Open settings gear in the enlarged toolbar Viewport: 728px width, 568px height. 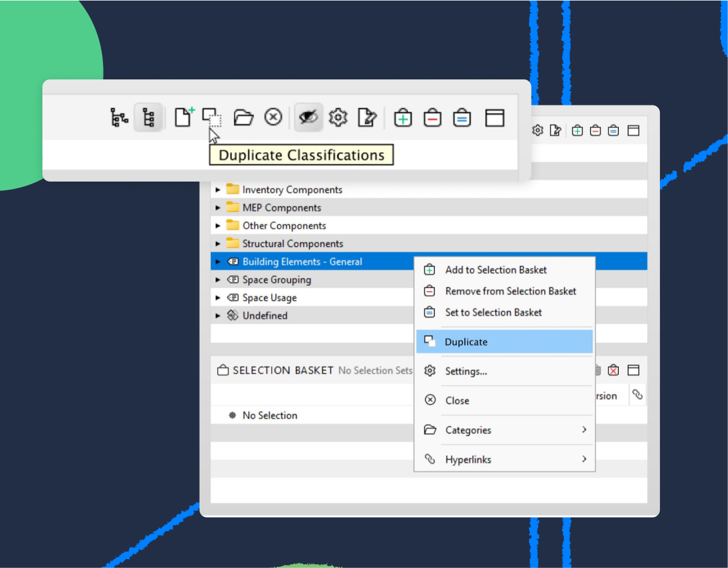tap(338, 117)
